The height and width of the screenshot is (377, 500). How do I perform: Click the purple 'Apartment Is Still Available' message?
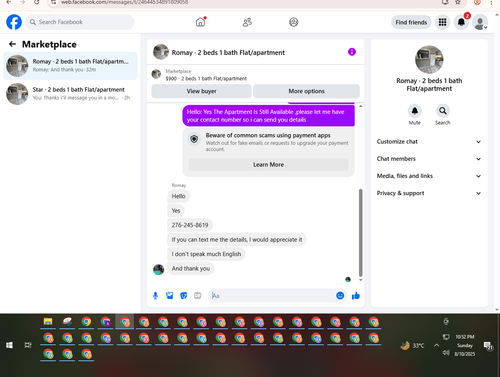click(x=269, y=116)
